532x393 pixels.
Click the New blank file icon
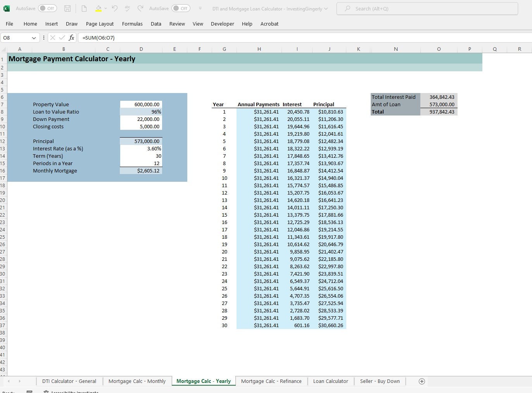[84, 9]
